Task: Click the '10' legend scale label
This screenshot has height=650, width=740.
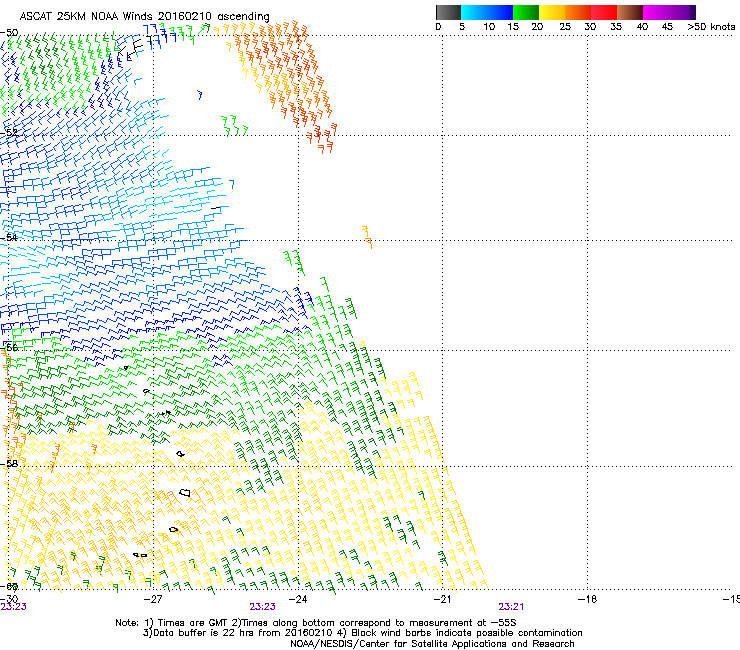Action: [x=489, y=27]
